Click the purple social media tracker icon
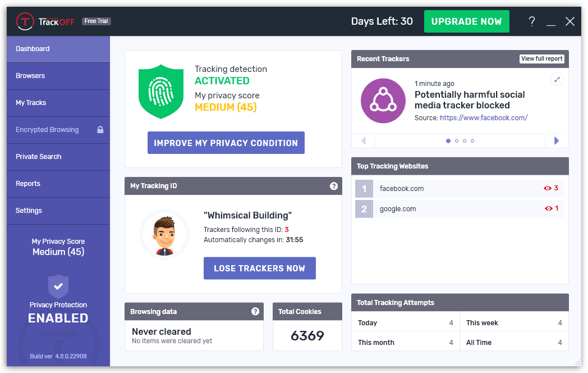 (383, 101)
